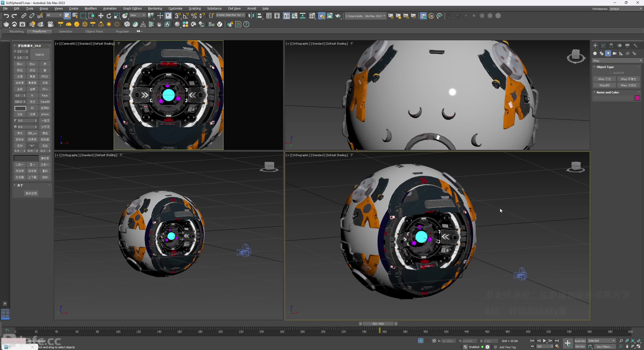This screenshot has height=350, width=644.
Task: Click the xForm script button
Action: coord(45,114)
